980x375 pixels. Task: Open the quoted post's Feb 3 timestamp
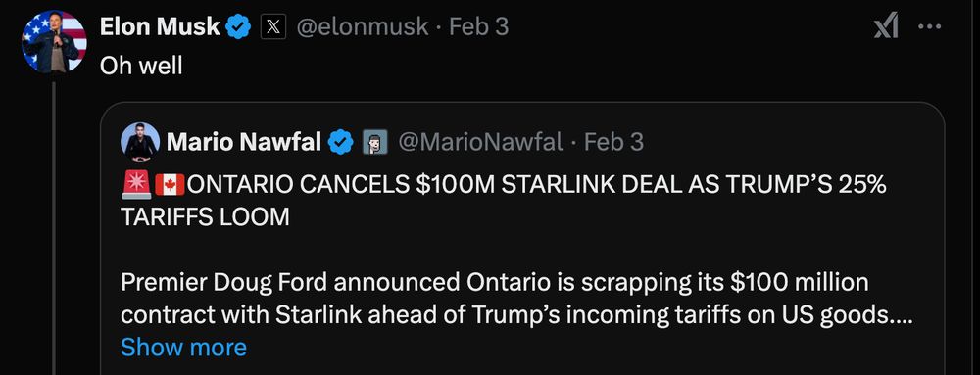(x=613, y=142)
